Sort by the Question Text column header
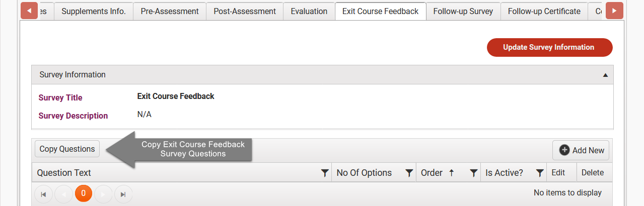 [64, 173]
